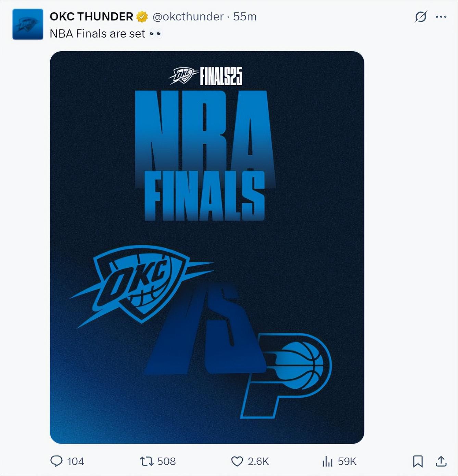Image resolution: width=458 pixels, height=476 pixels.
Task: Click the gold verified badge
Action: [142, 16]
